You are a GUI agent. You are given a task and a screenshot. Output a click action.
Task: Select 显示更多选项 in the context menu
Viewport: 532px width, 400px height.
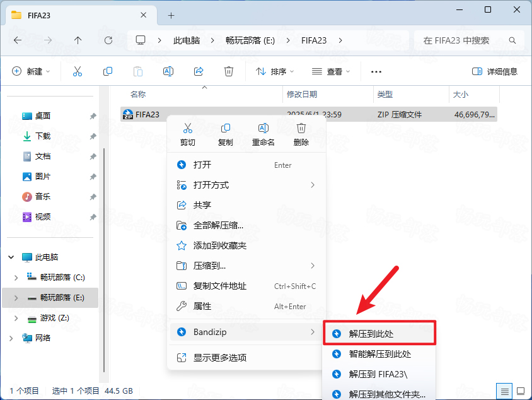coord(246,358)
